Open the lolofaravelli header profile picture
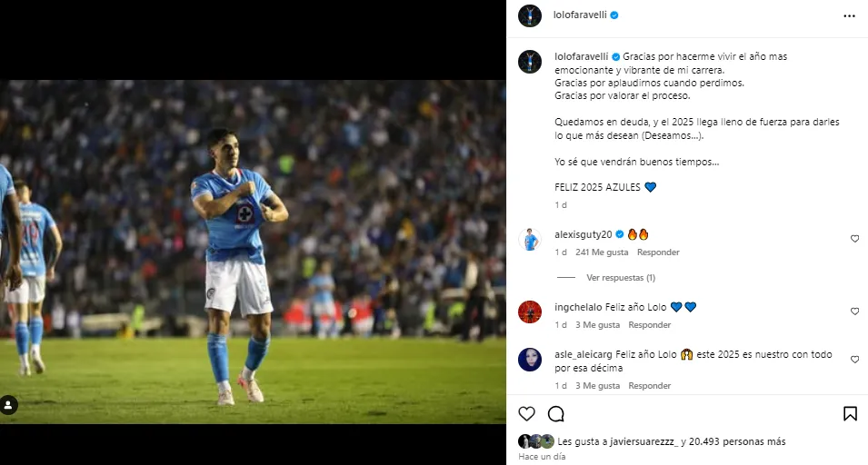Image resolution: width=868 pixels, height=465 pixels. pos(530,15)
